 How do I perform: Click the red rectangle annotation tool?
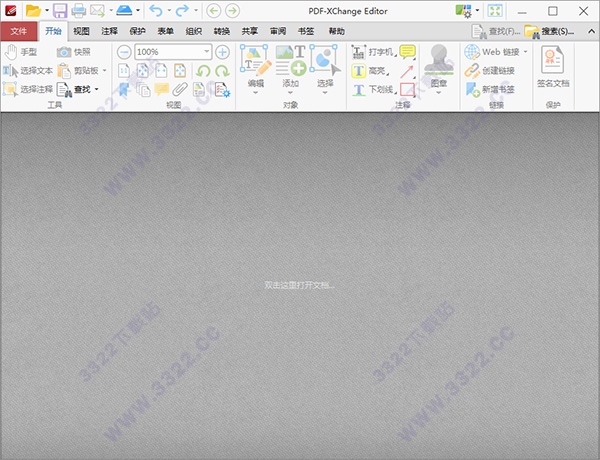pyautogui.click(x=407, y=90)
